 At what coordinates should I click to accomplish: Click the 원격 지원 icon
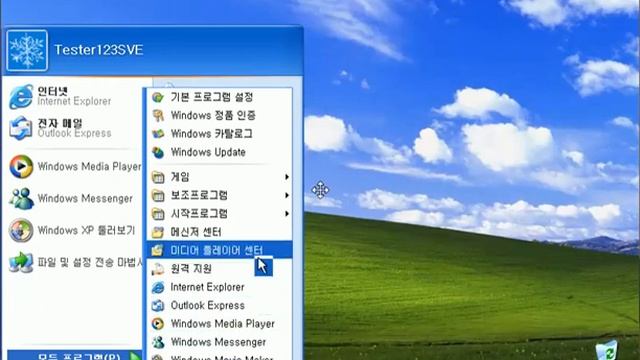coord(158,269)
